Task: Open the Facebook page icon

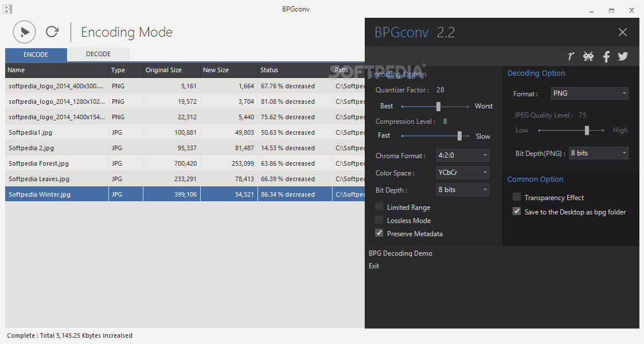Action: tap(606, 56)
